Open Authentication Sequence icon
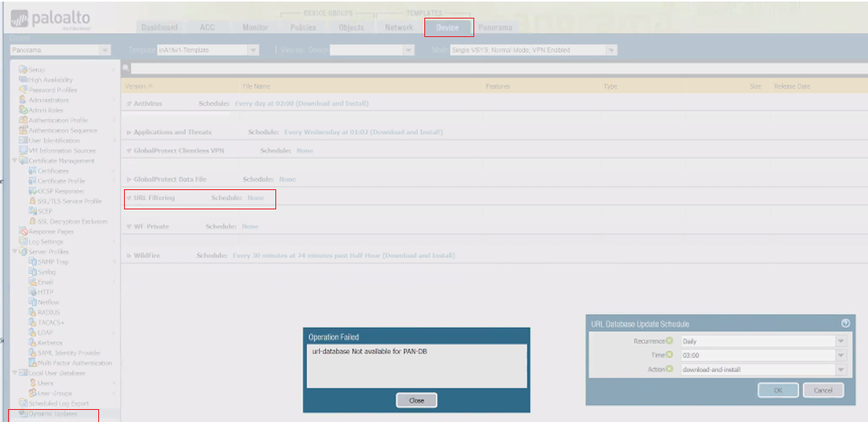This screenshot has width=868, height=422. [23, 130]
